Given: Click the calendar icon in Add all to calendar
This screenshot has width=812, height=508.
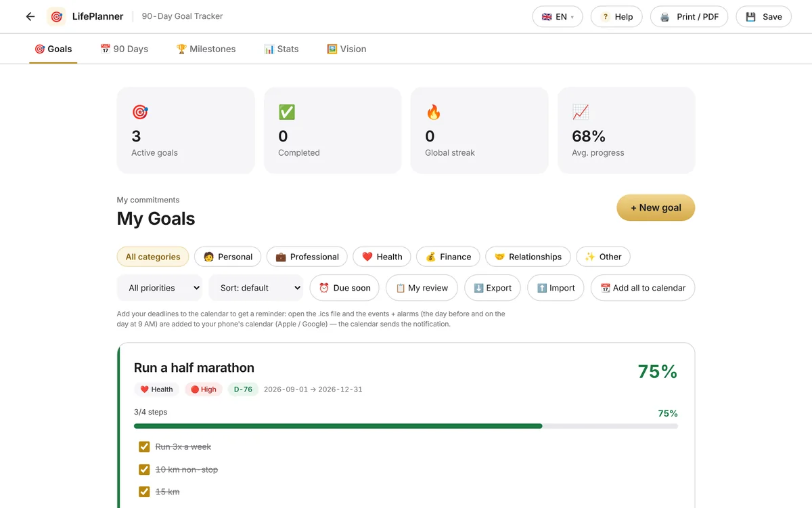Looking at the screenshot, I should 606,288.
